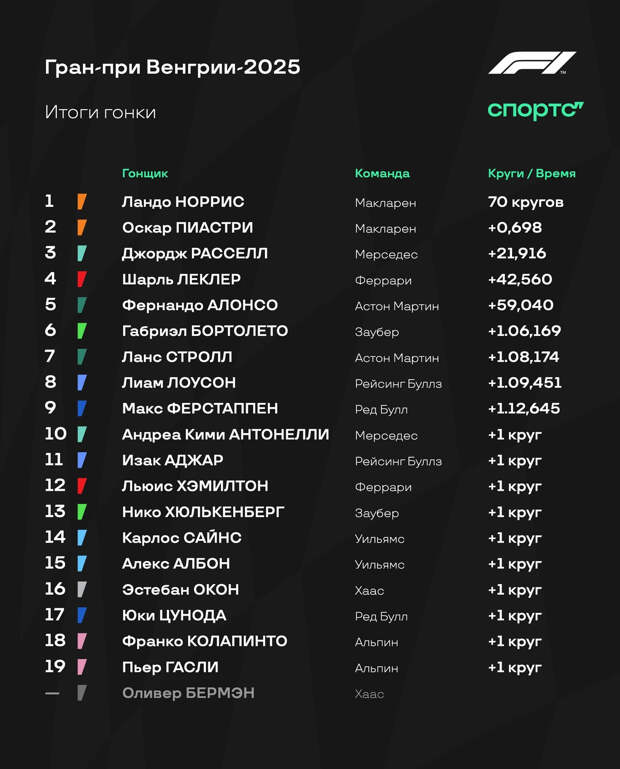
Task: Click the Гонщик column header
Action: click(x=145, y=173)
